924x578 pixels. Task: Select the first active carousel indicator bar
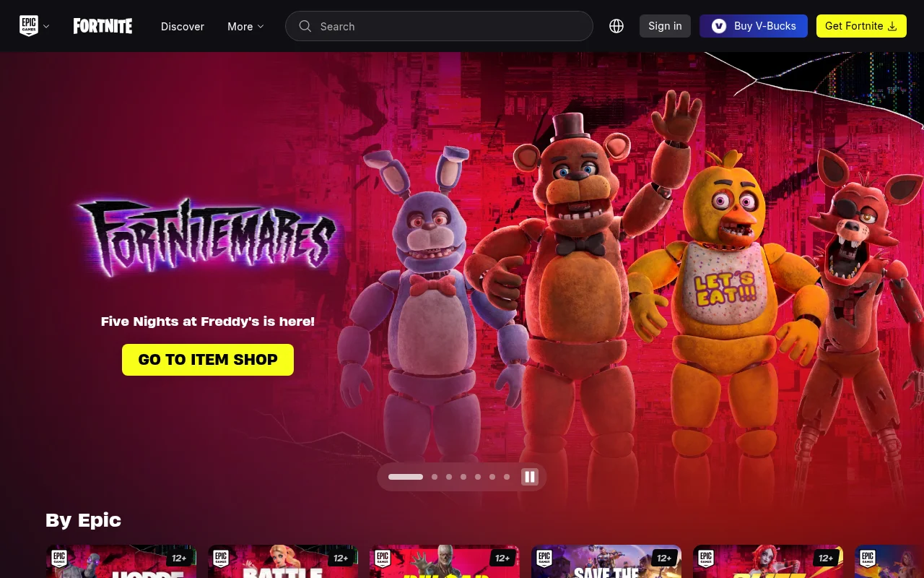(x=406, y=477)
